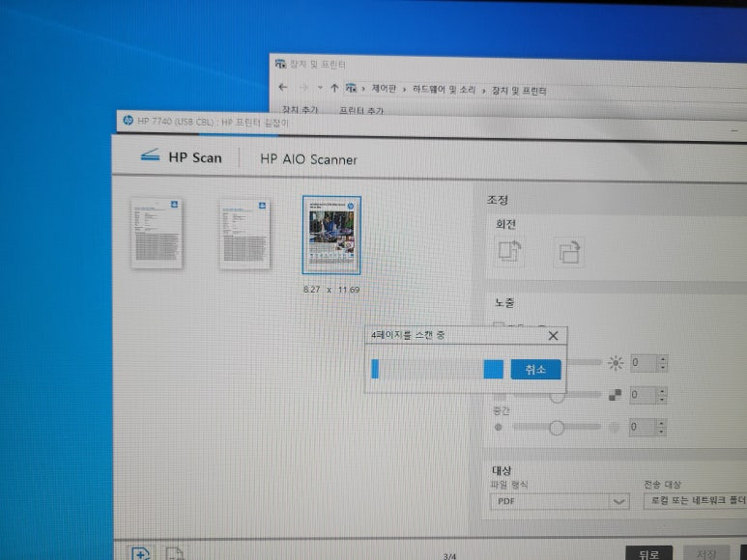
Task: Click the HP logo in the scan window title bar
Action: [x=128, y=120]
